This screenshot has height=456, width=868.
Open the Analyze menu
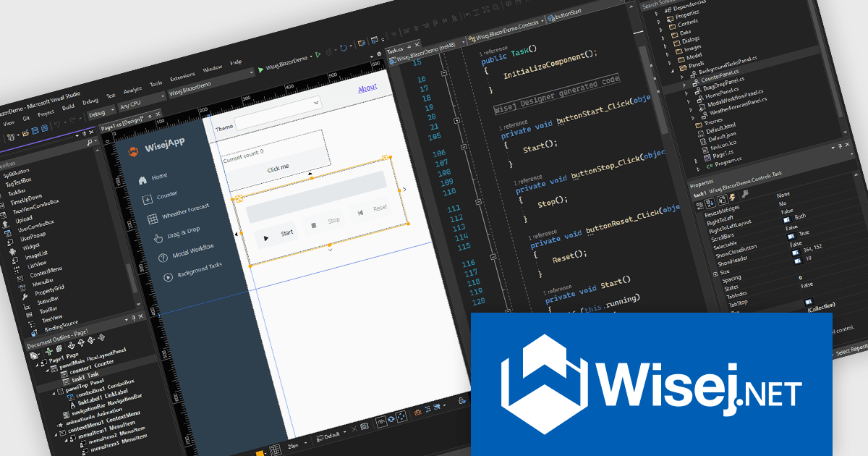(132, 90)
